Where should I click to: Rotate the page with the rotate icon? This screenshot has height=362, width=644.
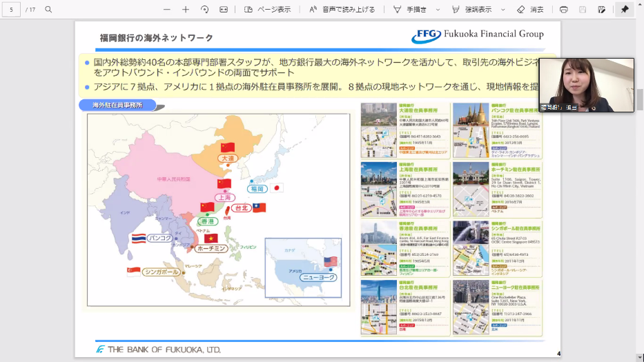point(204,9)
